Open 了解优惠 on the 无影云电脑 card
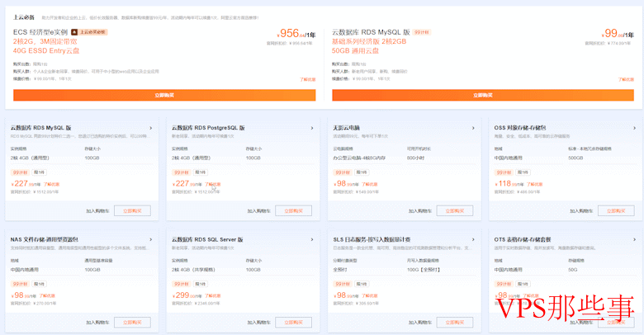The height and width of the screenshot is (335, 644). (370, 184)
